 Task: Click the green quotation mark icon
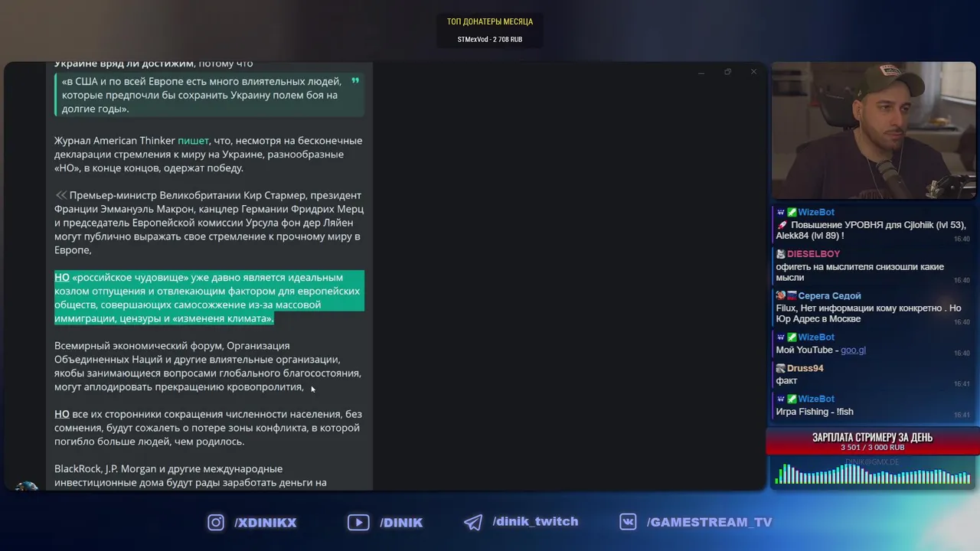point(355,80)
